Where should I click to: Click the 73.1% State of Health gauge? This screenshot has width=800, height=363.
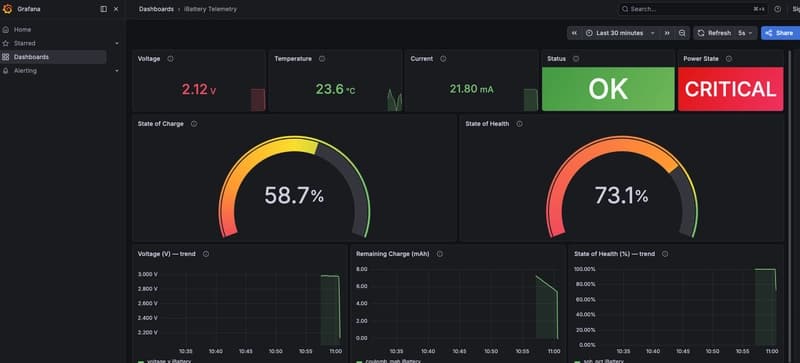[x=622, y=186]
